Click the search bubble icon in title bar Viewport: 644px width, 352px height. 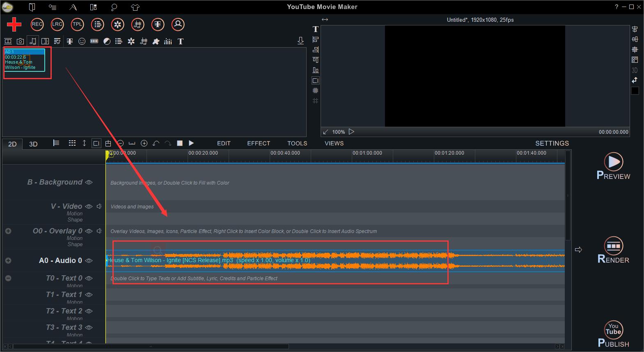point(114,7)
